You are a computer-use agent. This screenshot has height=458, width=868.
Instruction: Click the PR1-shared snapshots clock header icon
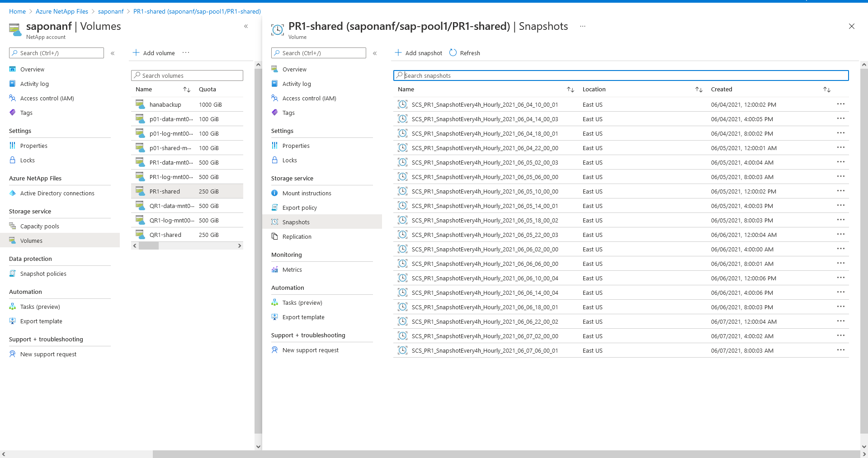tap(277, 30)
